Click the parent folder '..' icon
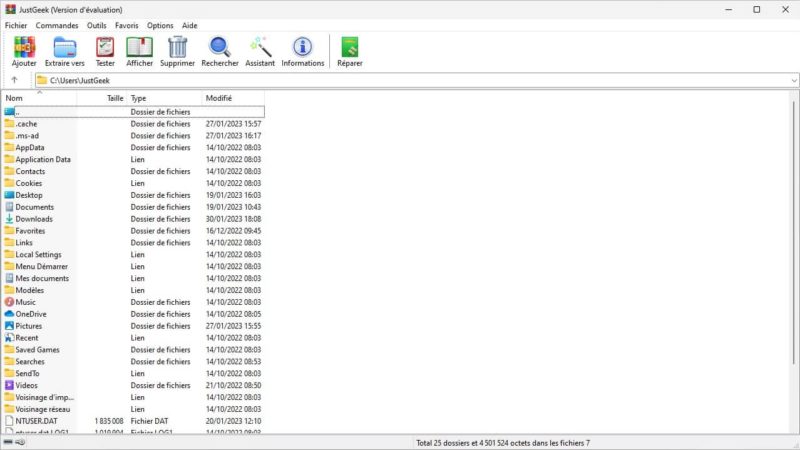800x450 pixels. pos(9,112)
